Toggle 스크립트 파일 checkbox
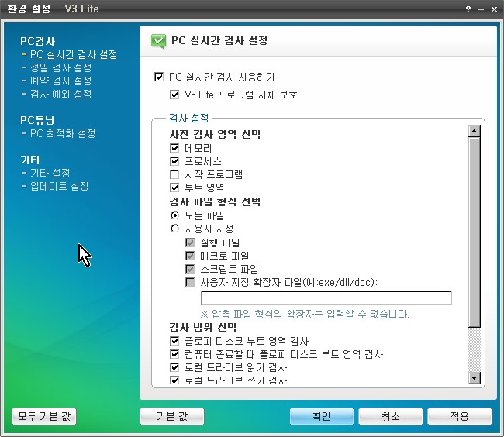This screenshot has height=437, width=504. tap(190, 269)
